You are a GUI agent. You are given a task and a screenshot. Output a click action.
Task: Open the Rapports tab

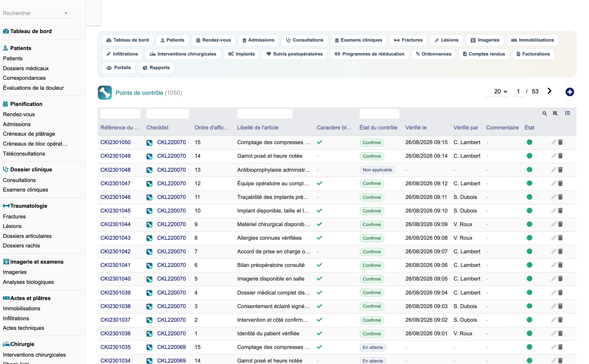pos(156,68)
